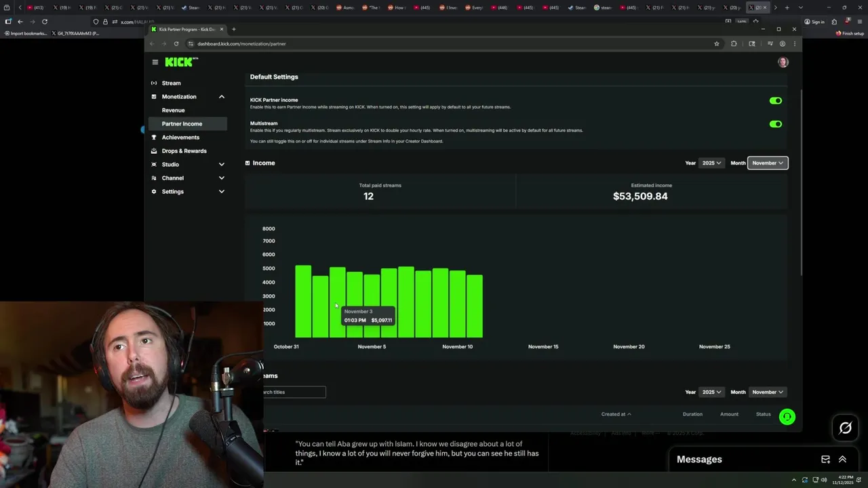Click the Kick page vertical scrollbar
Viewport: 868px width, 488px height.
coord(800,182)
